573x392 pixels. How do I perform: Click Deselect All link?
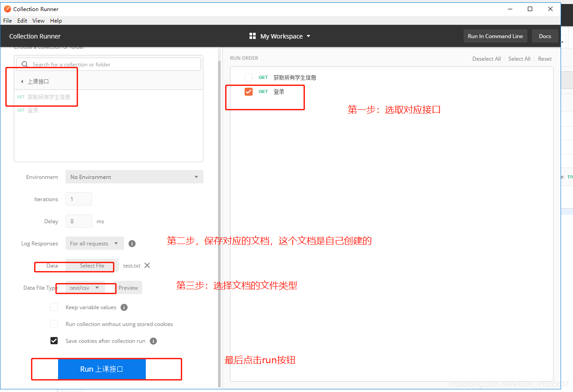click(487, 59)
